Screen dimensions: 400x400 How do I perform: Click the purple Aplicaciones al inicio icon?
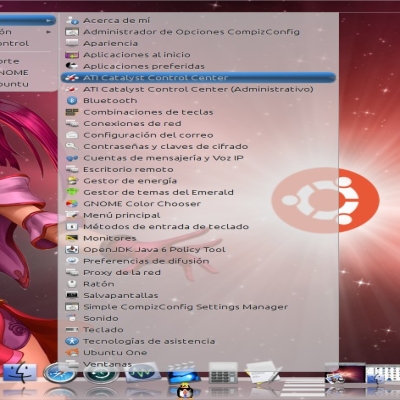(x=72, y=55)
